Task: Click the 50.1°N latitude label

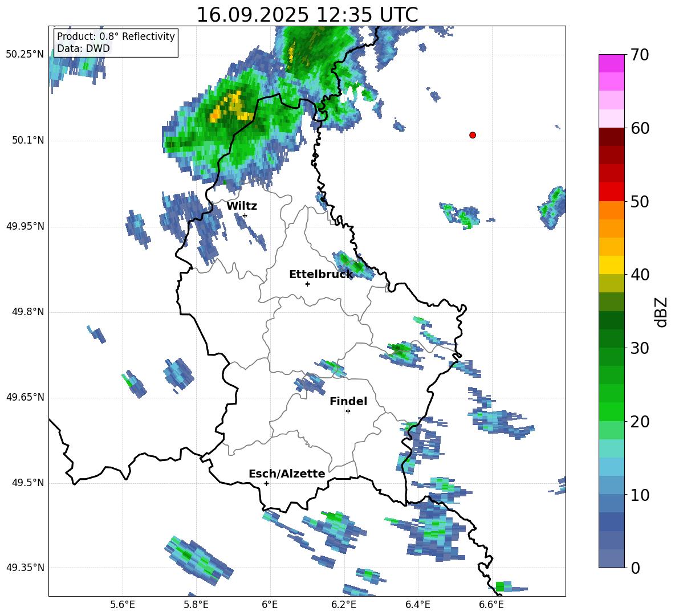Action: pos(29,140)
